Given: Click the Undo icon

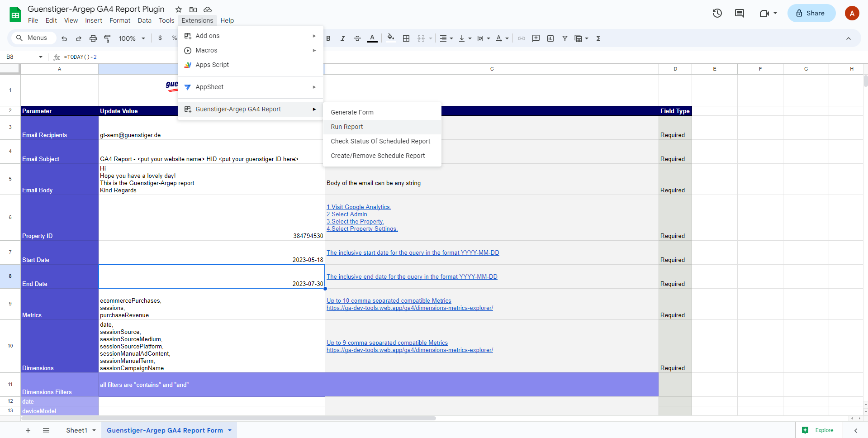Looking at the screenshot, I should click(x=64, y=38).
